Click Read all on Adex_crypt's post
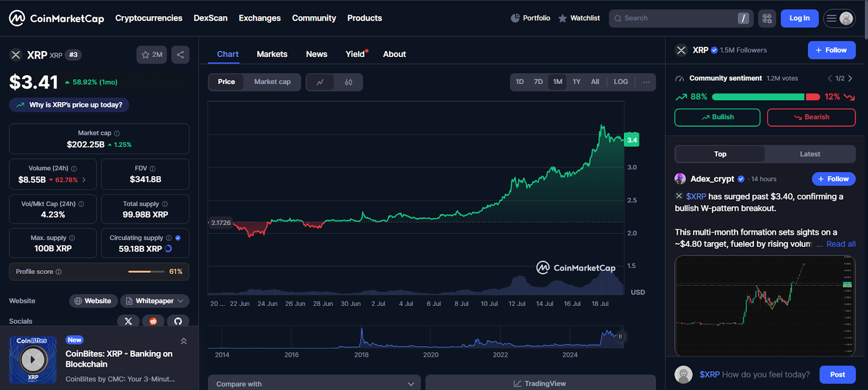 coord(841,244)
